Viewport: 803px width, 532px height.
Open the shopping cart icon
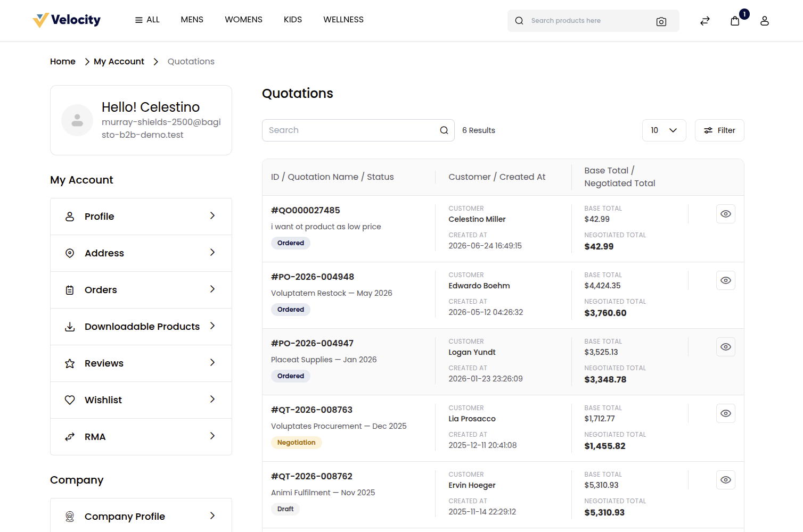[735, 21]
